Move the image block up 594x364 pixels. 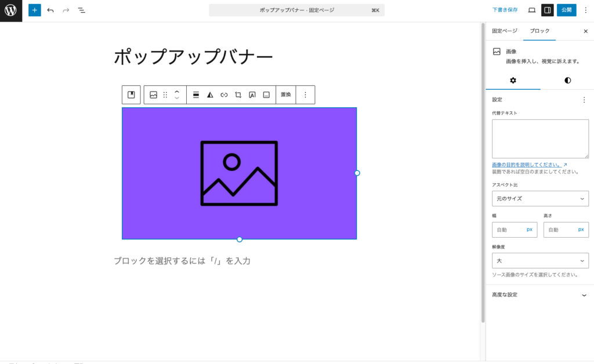click(176, 91)
